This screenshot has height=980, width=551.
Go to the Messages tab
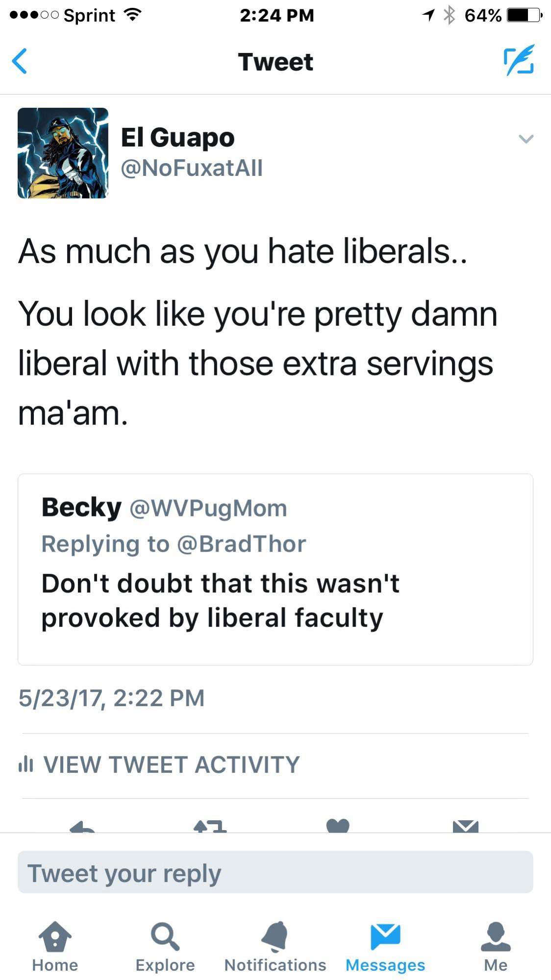tap(385, 946)
